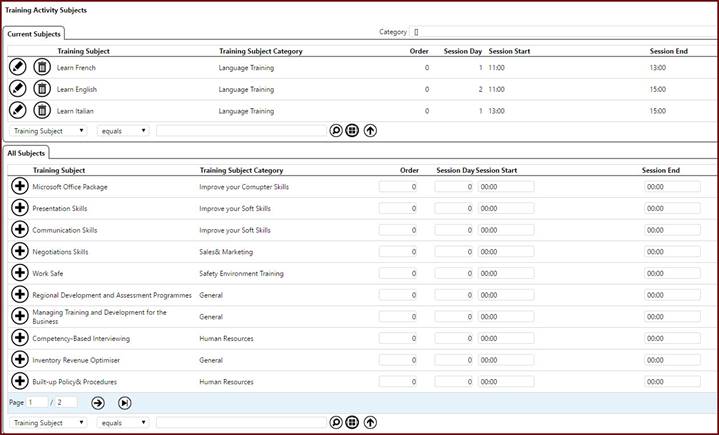Image resolution: width=719 pixels, height=435 pixels.
Task: Click the Order field for Presentation Skills
Action: click(x=398, y=209)
